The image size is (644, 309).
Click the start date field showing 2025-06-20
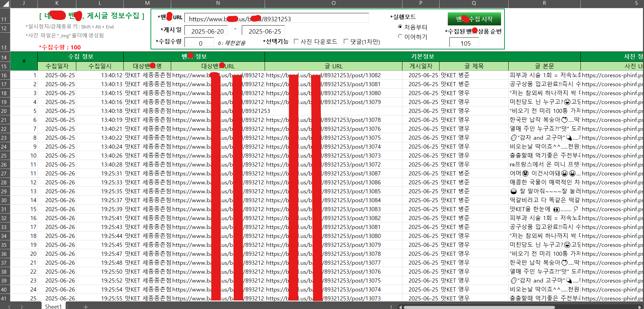point(206,30)
